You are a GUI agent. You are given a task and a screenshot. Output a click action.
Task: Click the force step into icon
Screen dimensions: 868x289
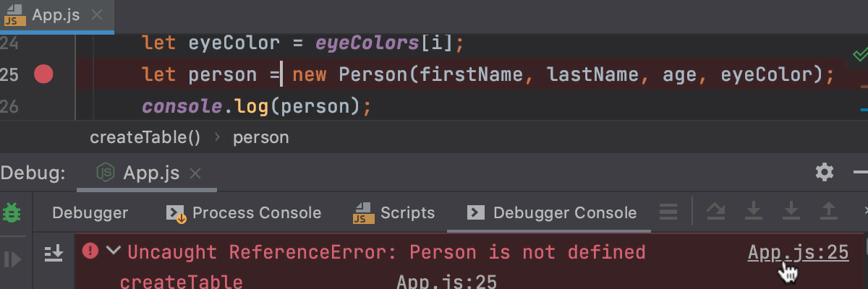point(791,212)
